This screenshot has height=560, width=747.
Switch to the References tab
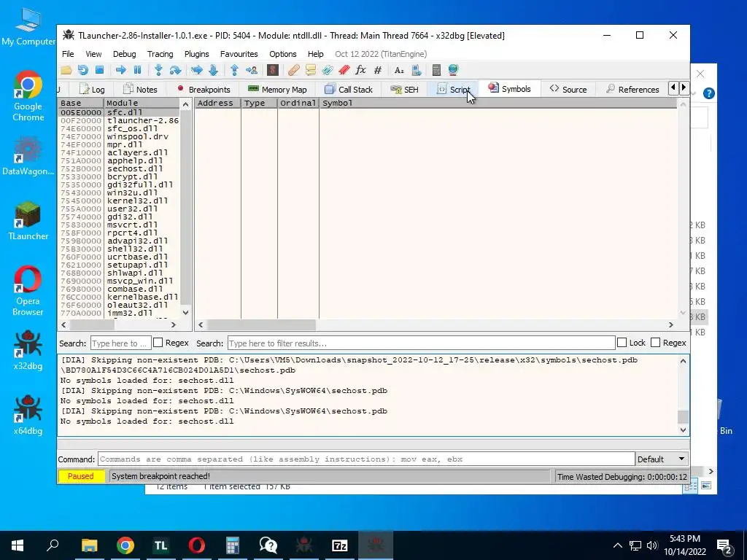click(x=632, y=90)
